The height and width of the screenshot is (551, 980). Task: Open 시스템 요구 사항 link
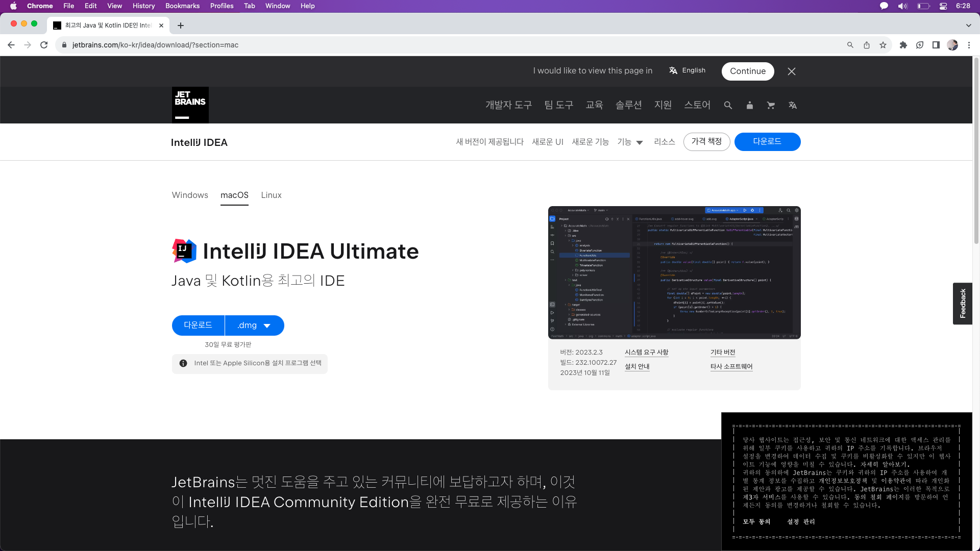point(646,352)
